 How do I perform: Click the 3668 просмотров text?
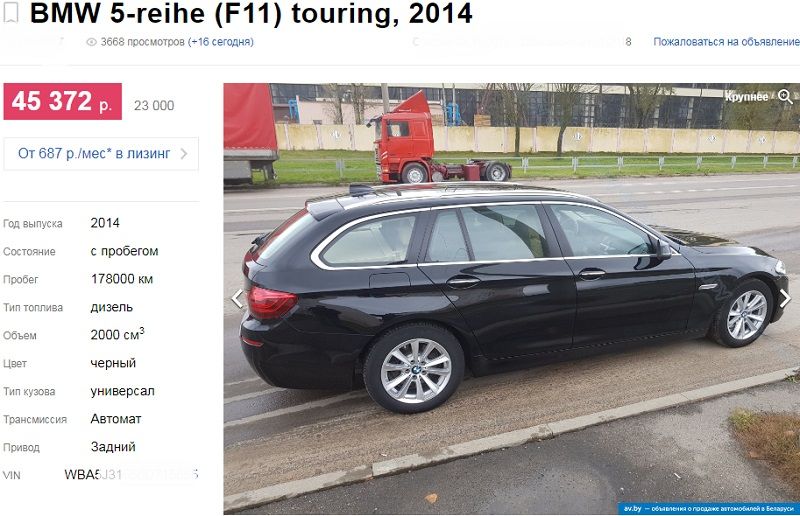coord(142,42)
